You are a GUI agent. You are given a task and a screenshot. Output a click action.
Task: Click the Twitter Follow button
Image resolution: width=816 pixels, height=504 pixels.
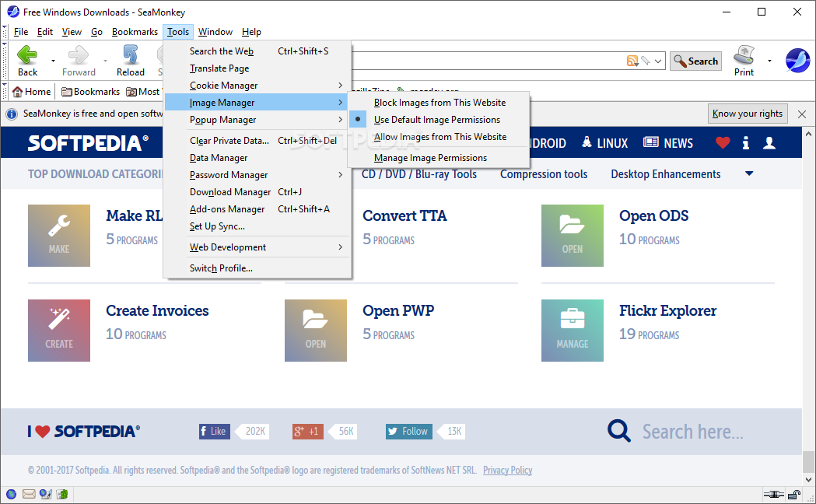point(409,431)
